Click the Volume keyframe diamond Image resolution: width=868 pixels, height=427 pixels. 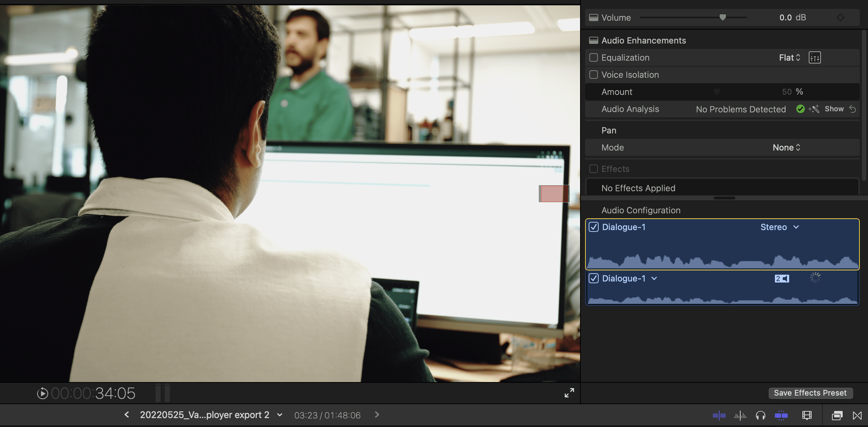click(x=840, y=17)
